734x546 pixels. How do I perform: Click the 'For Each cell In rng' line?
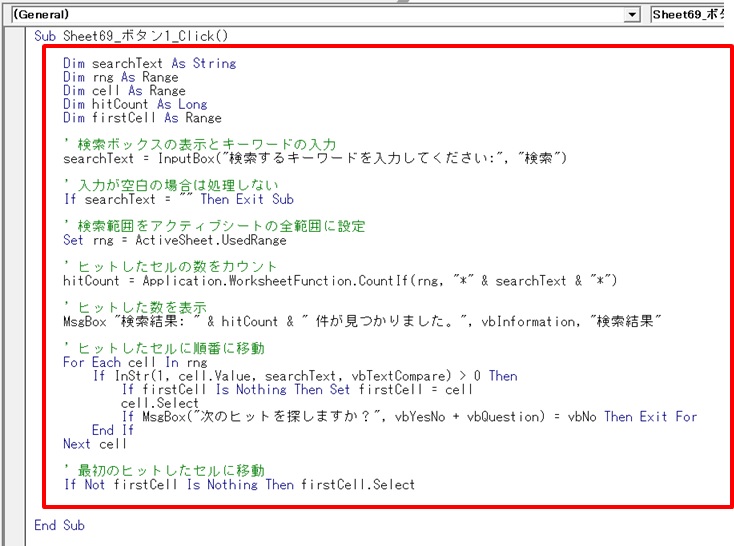tap(135, 362)
